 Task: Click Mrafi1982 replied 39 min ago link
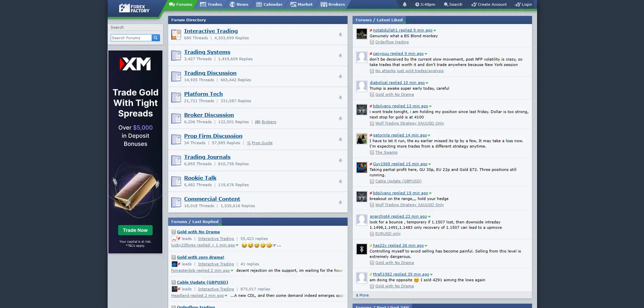(x=401, y=274)
